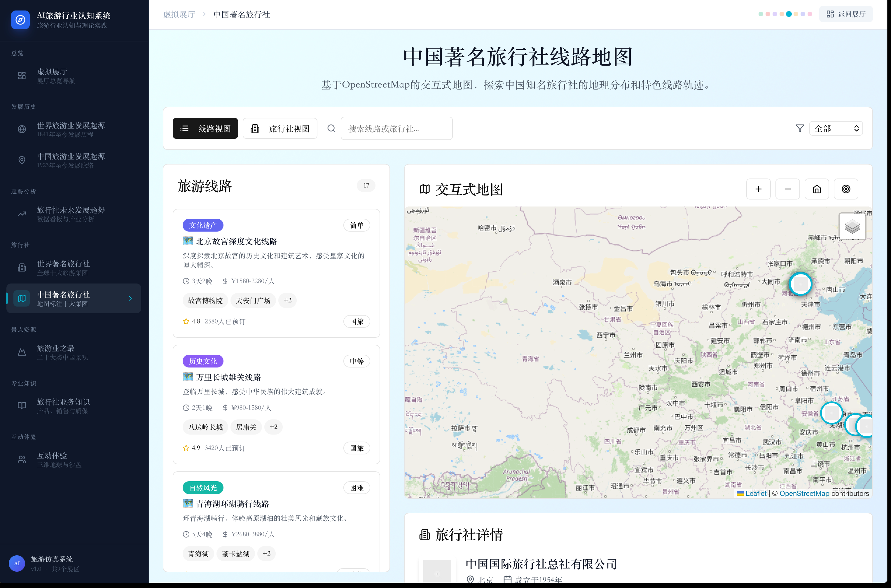Open the Leaflet attribution link

[x=755, y=494]
